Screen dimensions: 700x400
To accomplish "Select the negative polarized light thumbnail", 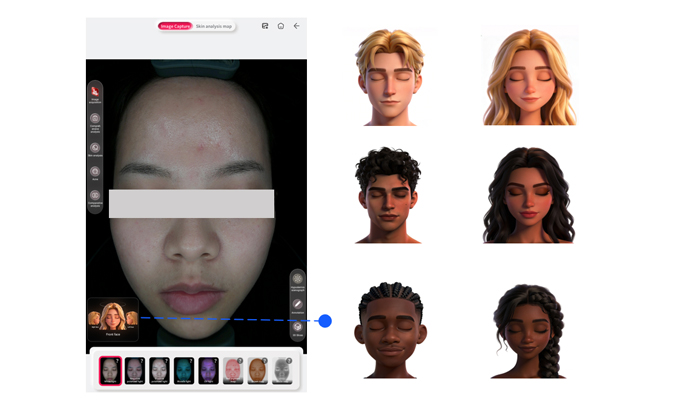I will pos(135,370).
